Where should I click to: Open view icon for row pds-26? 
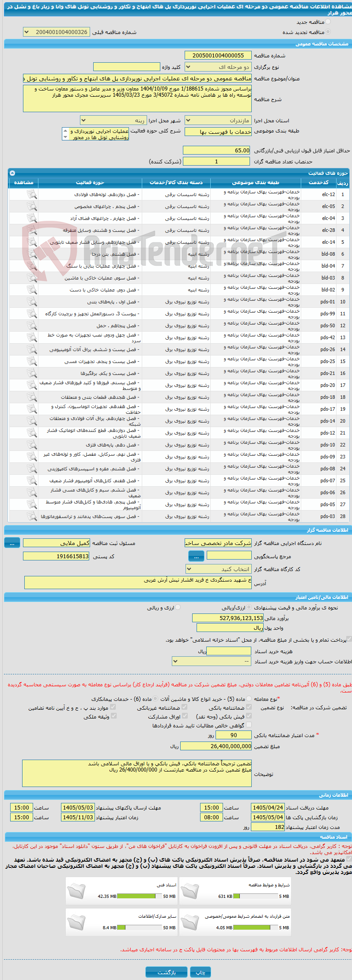(32, 349)
